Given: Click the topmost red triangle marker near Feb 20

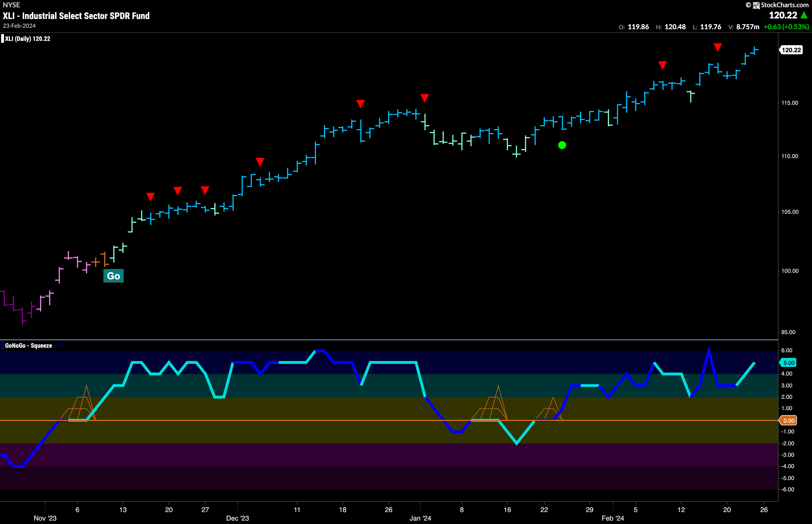Looking at the screenshot, I should coord(718,47).
